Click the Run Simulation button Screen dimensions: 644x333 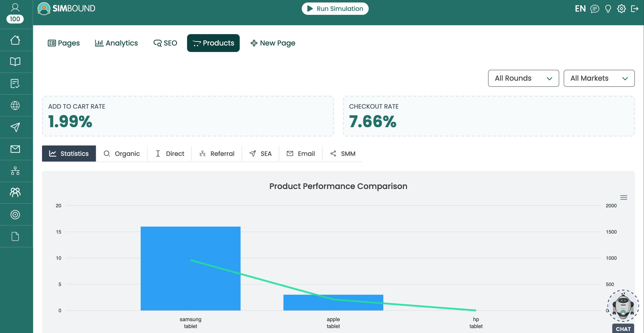point(335,9)
